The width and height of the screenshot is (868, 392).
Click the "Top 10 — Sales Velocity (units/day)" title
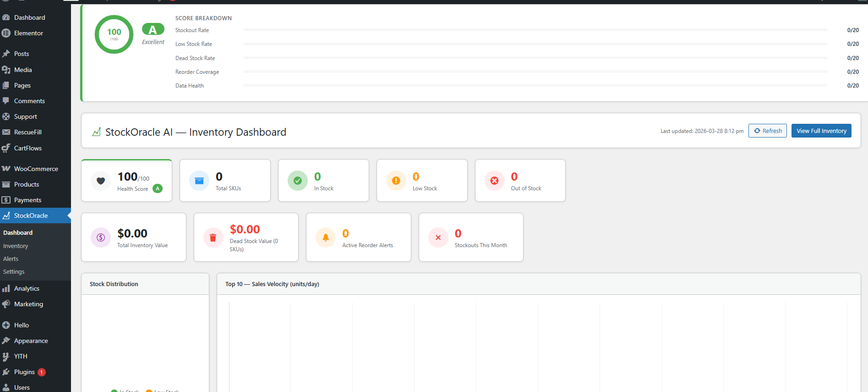pyautogui.click(x=272, y=284)
